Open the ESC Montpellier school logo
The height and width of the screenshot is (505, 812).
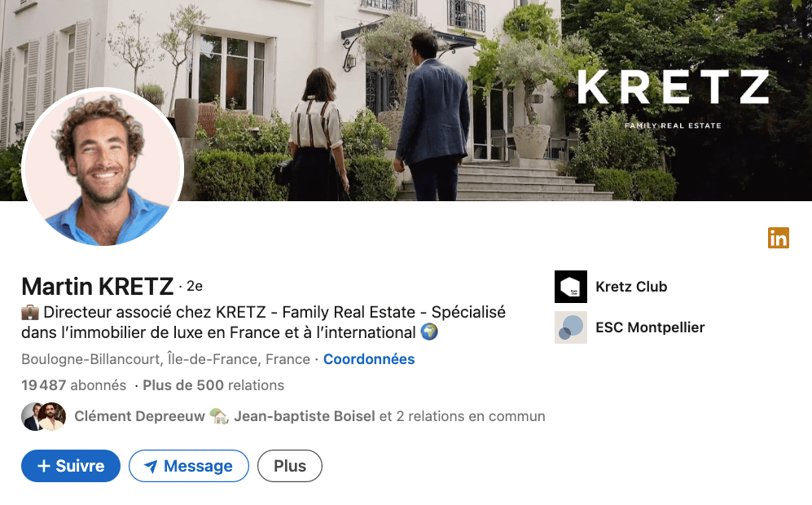pyautogui.click(x=571, y=327)
